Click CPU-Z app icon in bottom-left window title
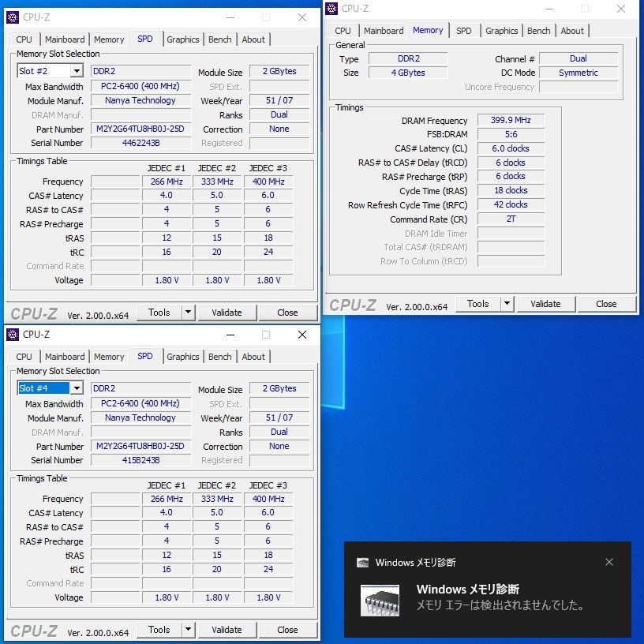Viewport: 644px width, 644px height. coord(13,335)
